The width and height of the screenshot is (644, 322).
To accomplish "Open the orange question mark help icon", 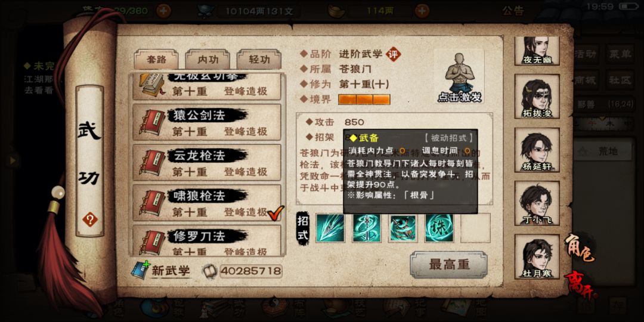I will pos(89,219).
